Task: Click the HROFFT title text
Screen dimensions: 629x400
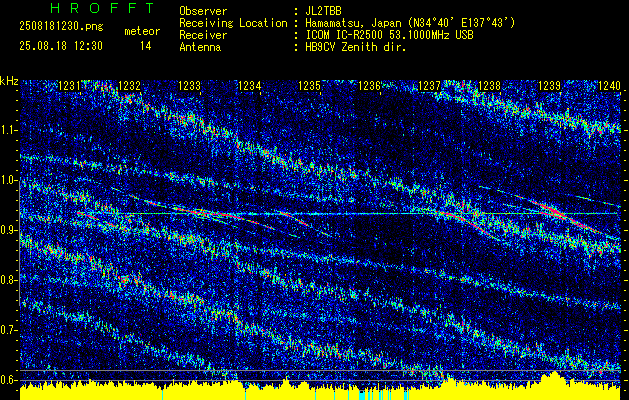Action: click(x=102, y=8)
